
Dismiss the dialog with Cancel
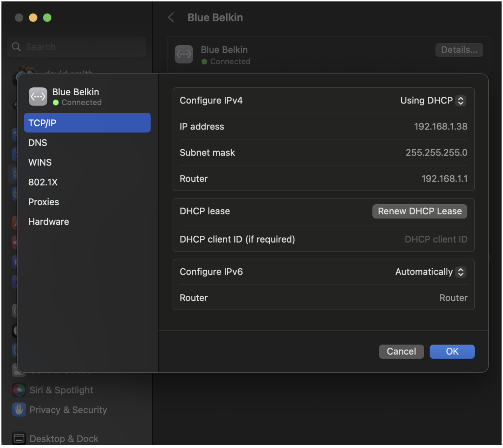click(x=401, y=351)
